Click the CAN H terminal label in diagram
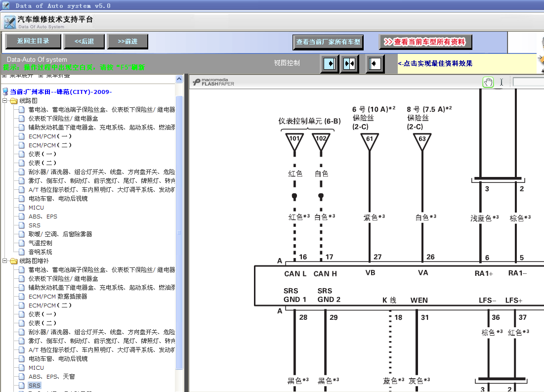Viewport: 544px width, 392px height. coord(325,274)
